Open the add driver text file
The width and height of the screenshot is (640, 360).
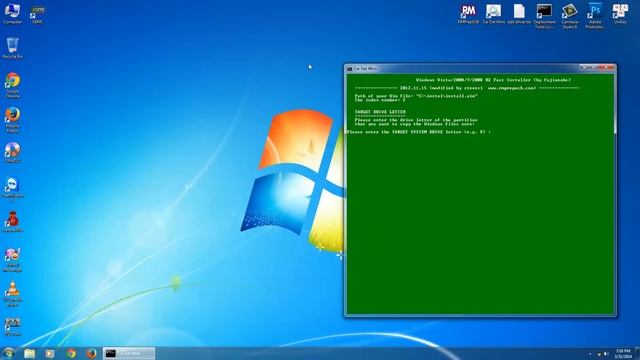click(x=519, y=14)
